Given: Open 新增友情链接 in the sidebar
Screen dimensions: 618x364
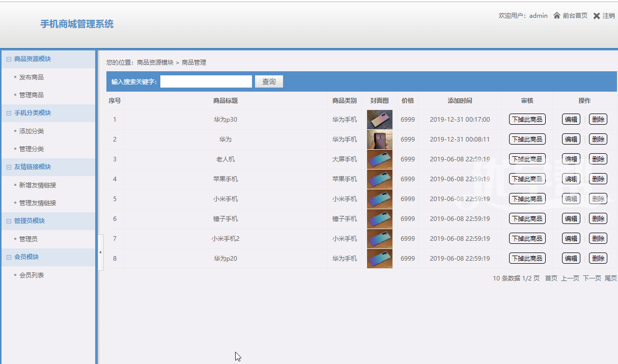Looking at the screenshot, I should 37,185.
